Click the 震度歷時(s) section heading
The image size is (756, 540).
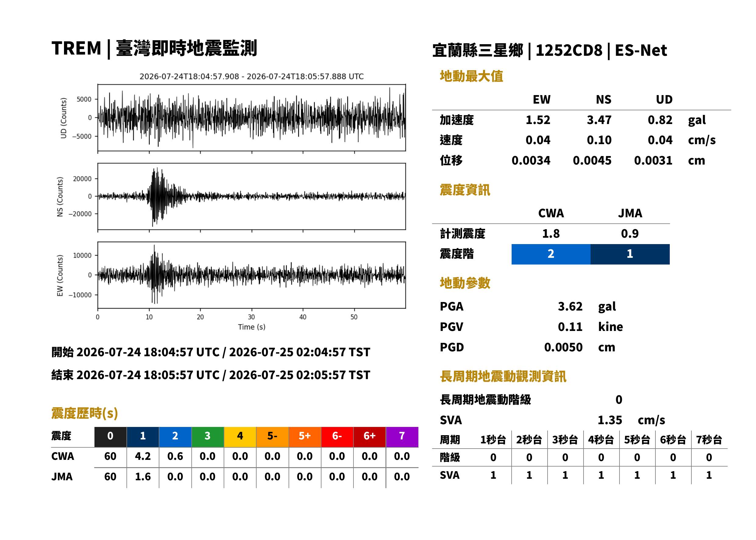click(x=85, y=413)
